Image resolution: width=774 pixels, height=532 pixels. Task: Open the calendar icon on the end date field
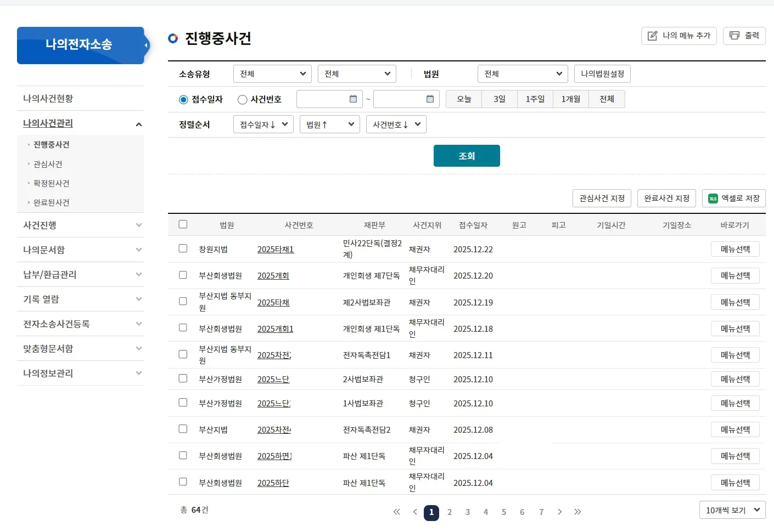[430, 99]
